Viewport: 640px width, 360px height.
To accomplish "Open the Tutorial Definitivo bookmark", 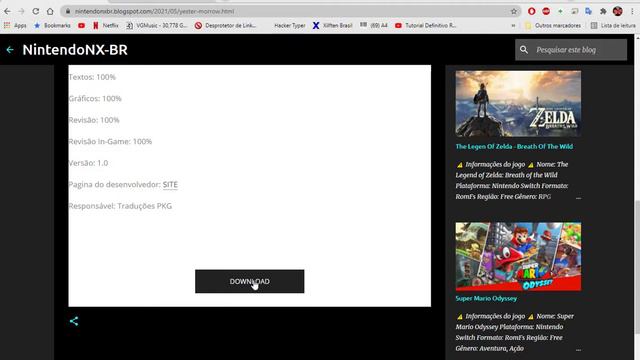I will pos(425,25).
